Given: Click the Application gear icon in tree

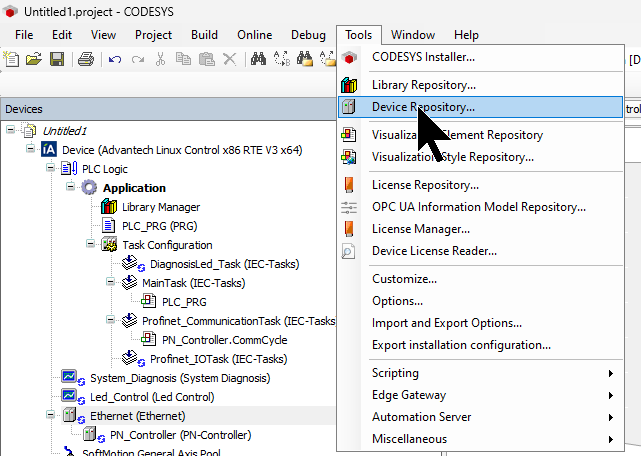Looking at the screenshot, I should pyautogui.click(x=90, y=188).
